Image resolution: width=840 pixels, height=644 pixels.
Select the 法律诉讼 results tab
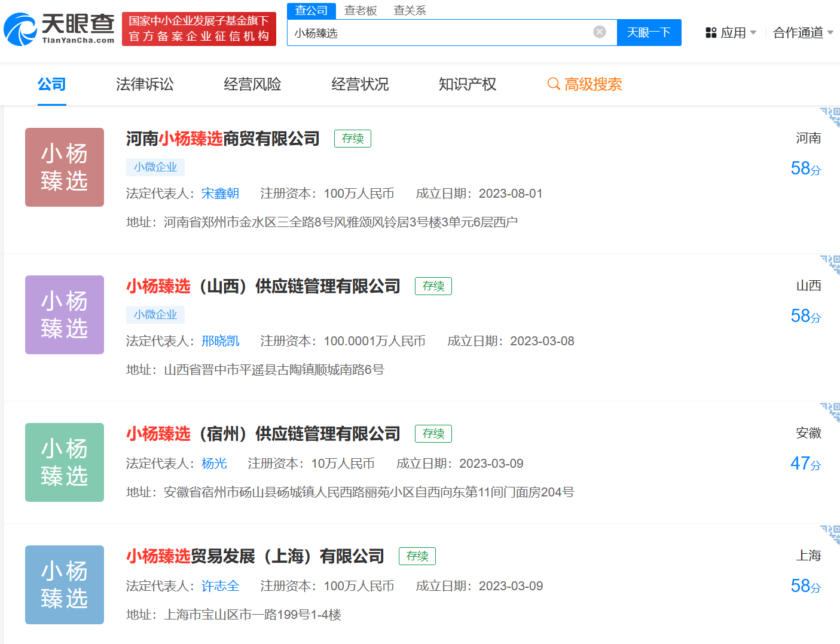point(145,84)
